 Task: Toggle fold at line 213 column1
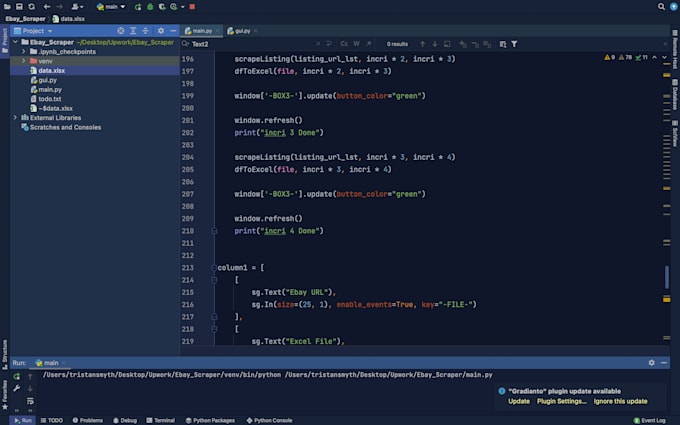pyautogui.click(x=214, y=268)
